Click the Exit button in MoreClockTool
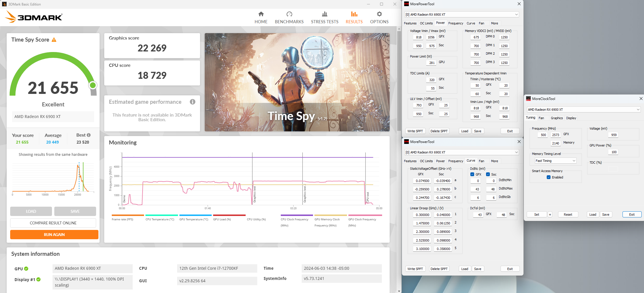Image resolution: width=644 pixels, height=293 pixels. [632, 215]
